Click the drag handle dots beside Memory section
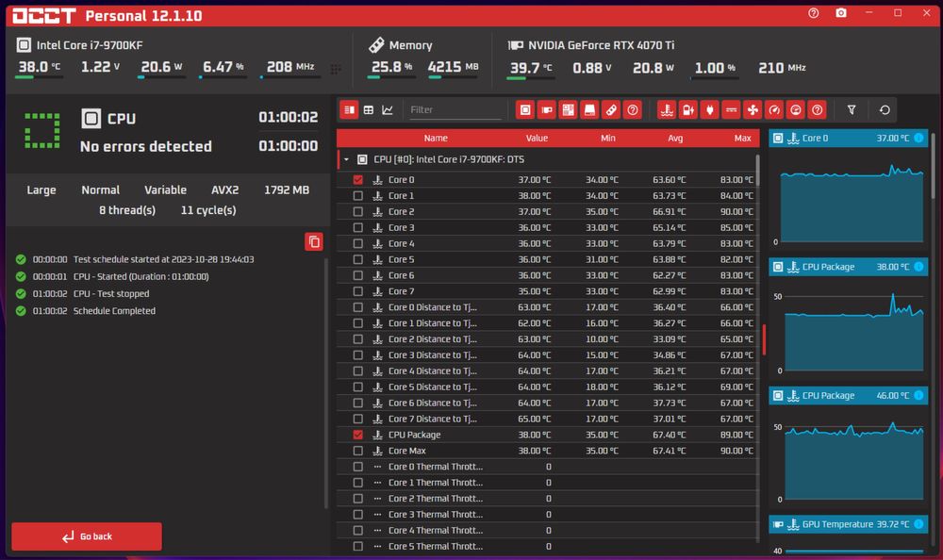This screenshot has height=560, width=943. tap(336, 69)
